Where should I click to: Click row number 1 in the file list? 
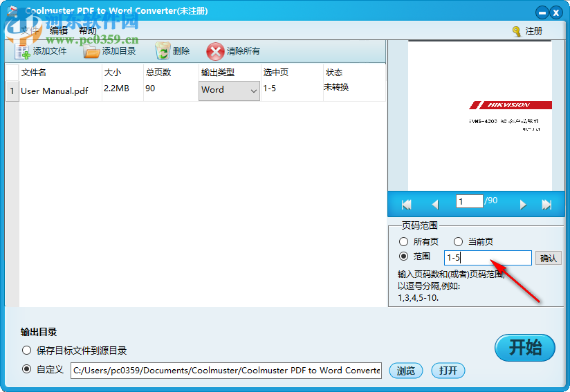pos(12,91)
